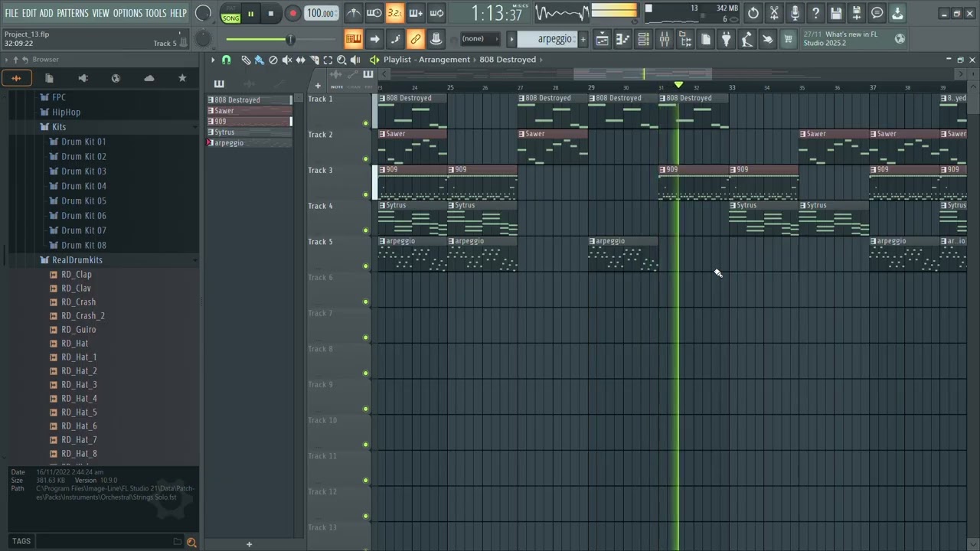Toggle the playlist snap magnet
The image size is (980, 551).
(x=226, y=60)
